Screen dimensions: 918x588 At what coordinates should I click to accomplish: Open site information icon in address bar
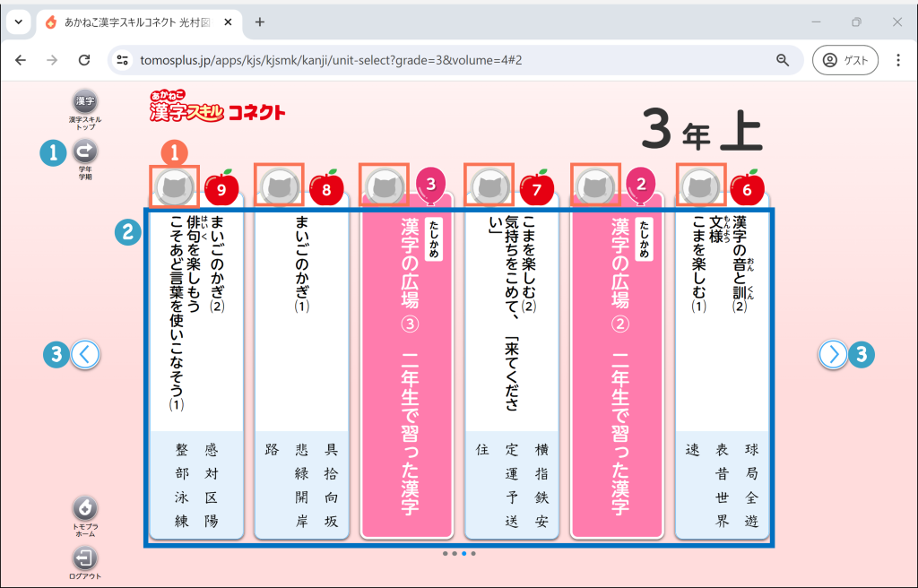pyautogui.click(x=122, y=60)
